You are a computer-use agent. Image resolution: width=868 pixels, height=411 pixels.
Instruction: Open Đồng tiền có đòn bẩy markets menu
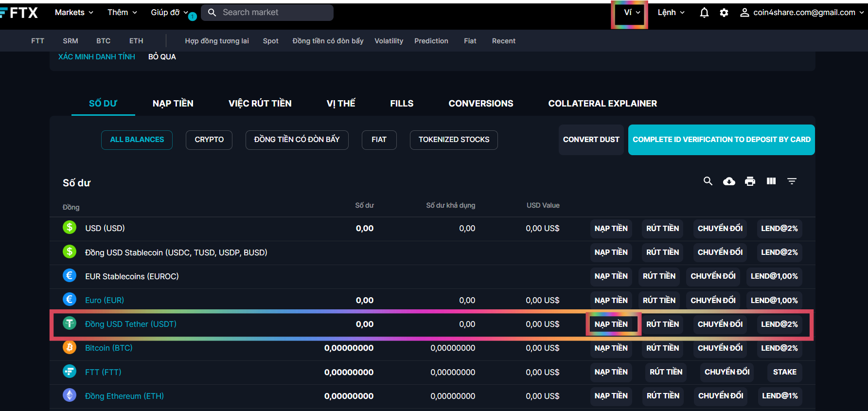click(328, 41)
